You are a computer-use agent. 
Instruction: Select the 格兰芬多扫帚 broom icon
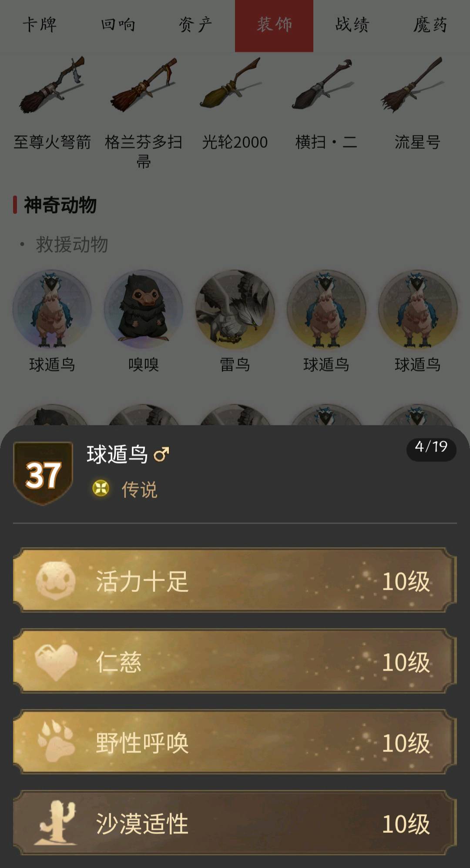coord(144,85)
